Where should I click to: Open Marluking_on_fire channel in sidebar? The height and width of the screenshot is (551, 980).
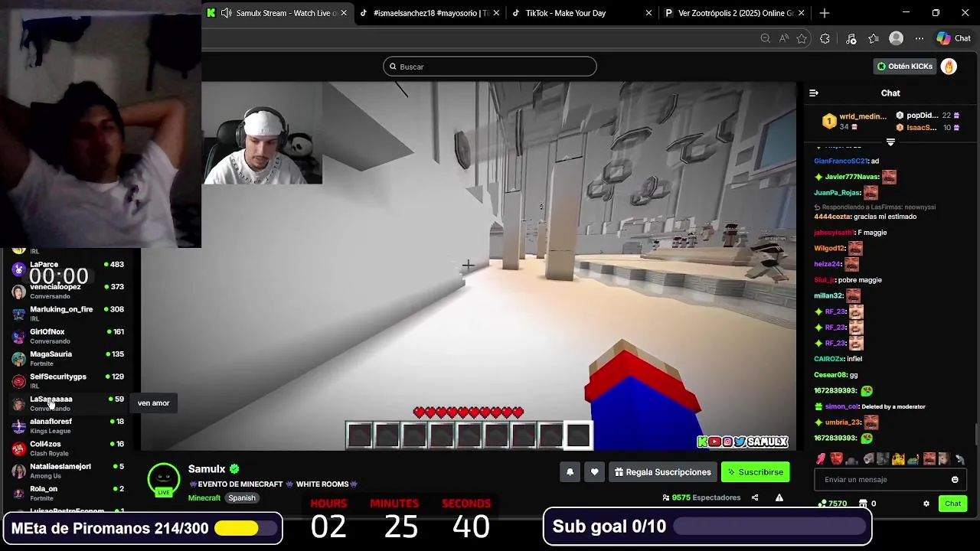point(69,314)
